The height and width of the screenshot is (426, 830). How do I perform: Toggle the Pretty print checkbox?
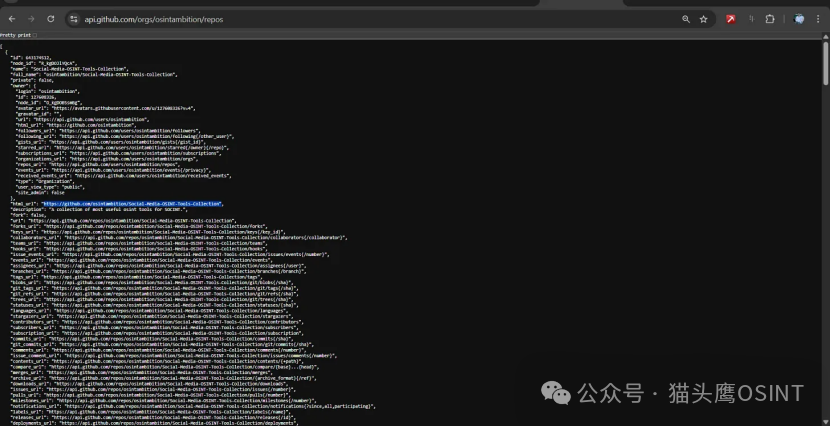[x=35, y=35]
